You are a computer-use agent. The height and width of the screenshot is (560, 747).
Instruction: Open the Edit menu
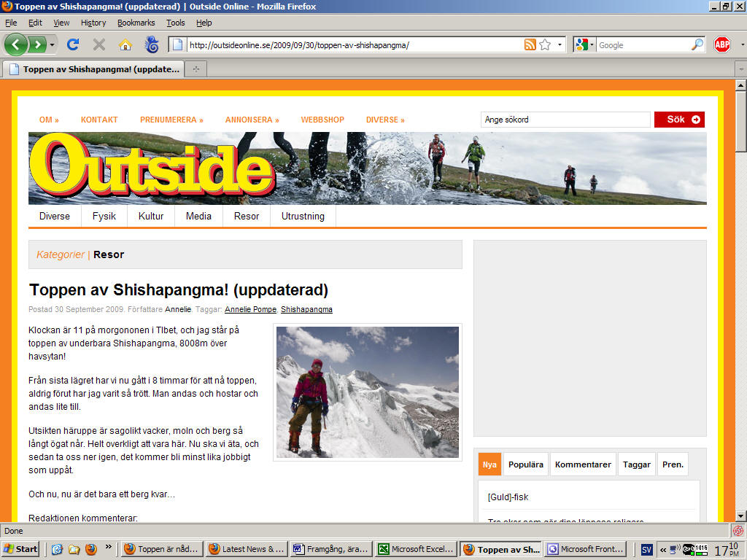[x=35, y=23]
